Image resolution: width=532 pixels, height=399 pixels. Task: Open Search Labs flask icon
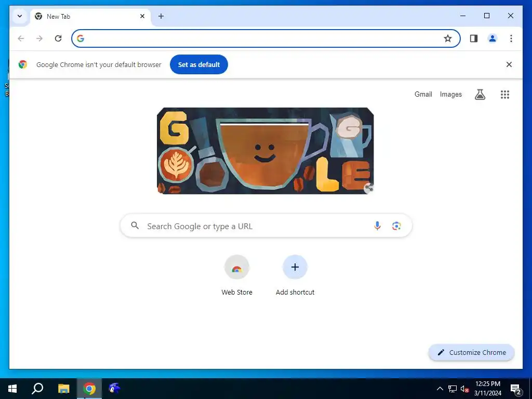(x=480, y=95)
